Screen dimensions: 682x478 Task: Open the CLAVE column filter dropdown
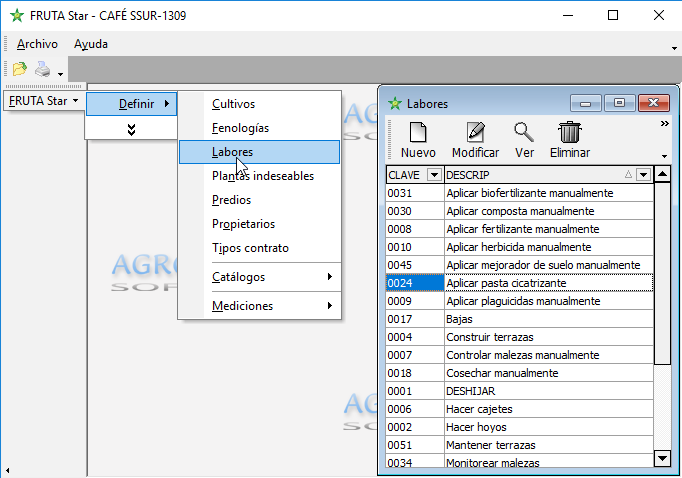tap(434, 175)
